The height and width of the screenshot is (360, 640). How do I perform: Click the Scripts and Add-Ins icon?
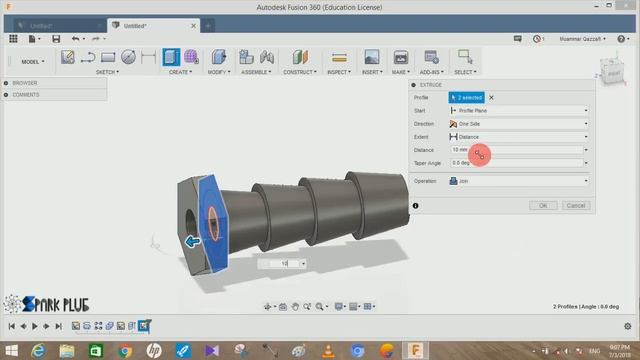(x=431, y=57)
